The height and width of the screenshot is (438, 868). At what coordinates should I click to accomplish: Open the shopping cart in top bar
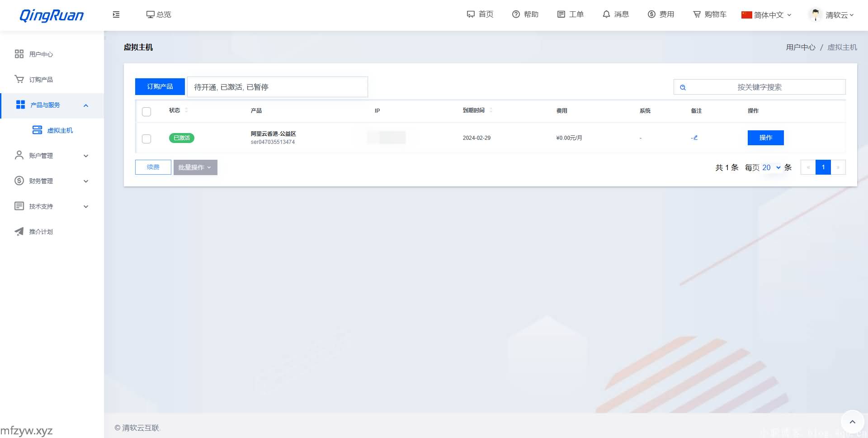tap(709, 14)
